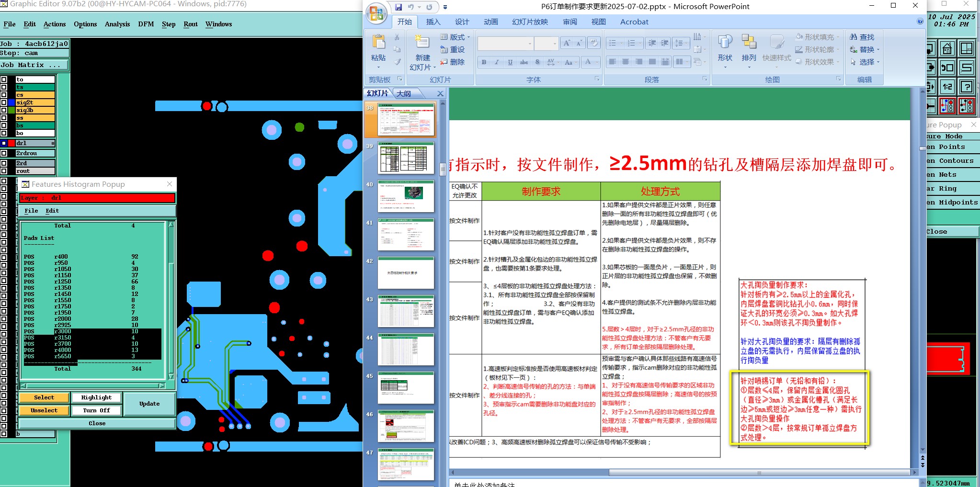
Task: Click the Cut scissors icon in PowerPoint
Action: pos(397,37)
